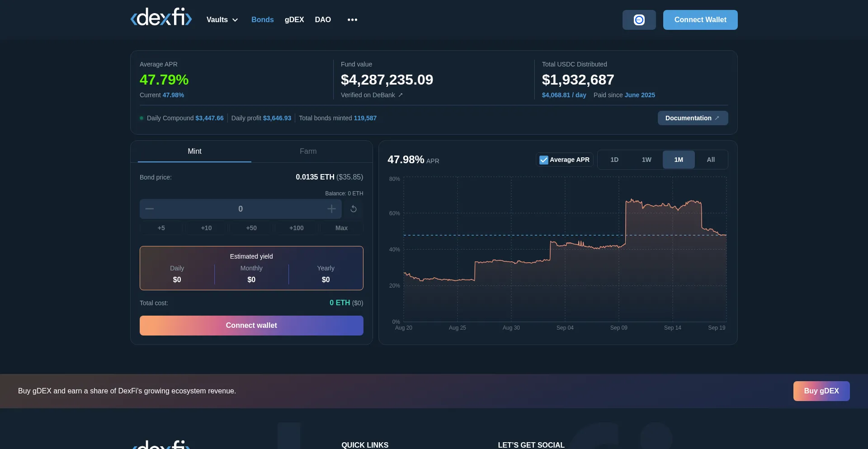This screenshot has width=868, height=449.
Task: Open the DeBank external link arrow
Action: tap(401, 95)
